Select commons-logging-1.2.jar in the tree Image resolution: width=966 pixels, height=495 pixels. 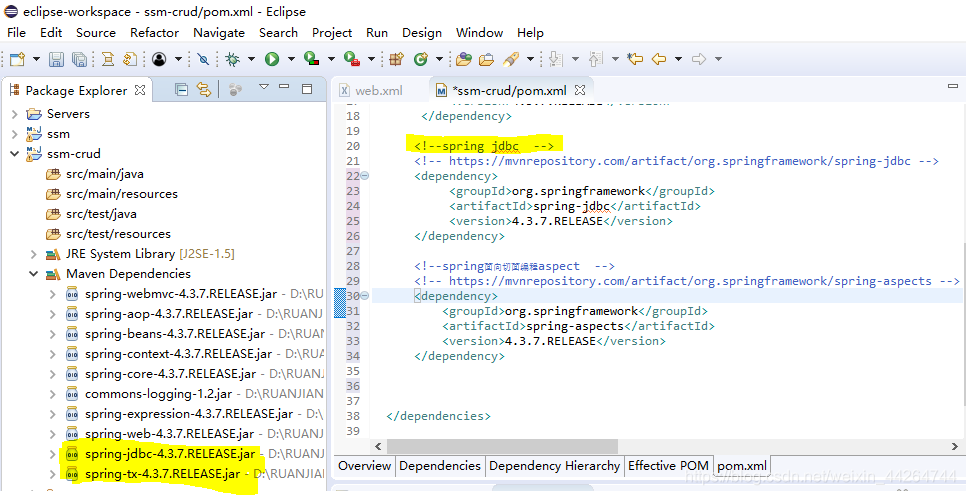158,393
